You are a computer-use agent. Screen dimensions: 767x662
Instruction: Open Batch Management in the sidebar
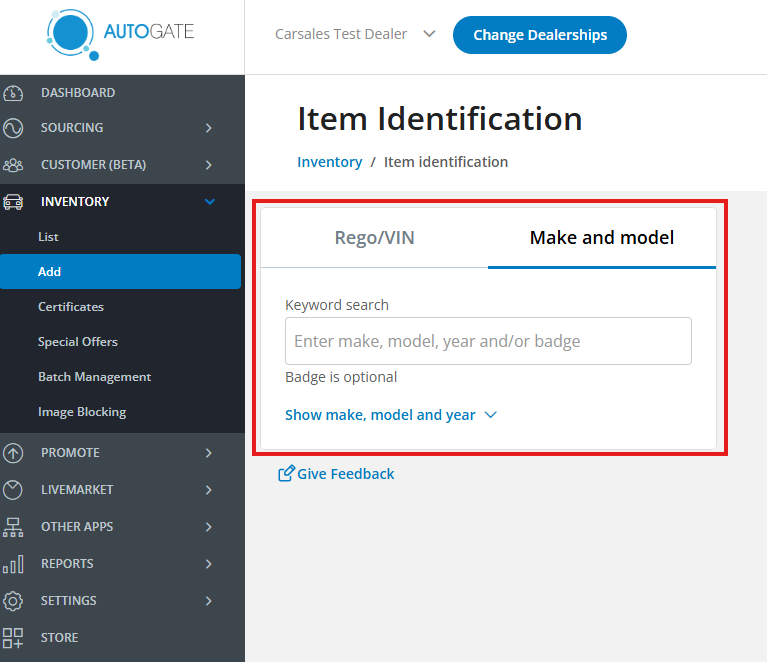94,377
